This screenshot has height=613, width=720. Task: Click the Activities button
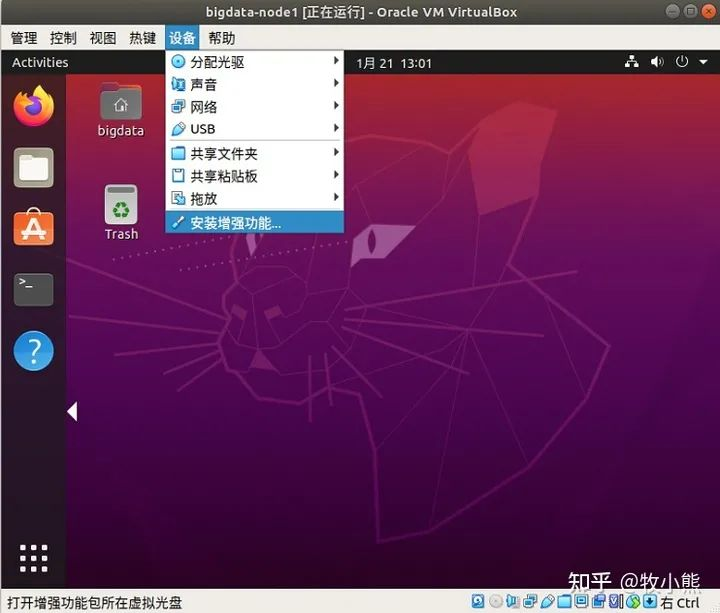pyautogui.click(x=40, y=62)
